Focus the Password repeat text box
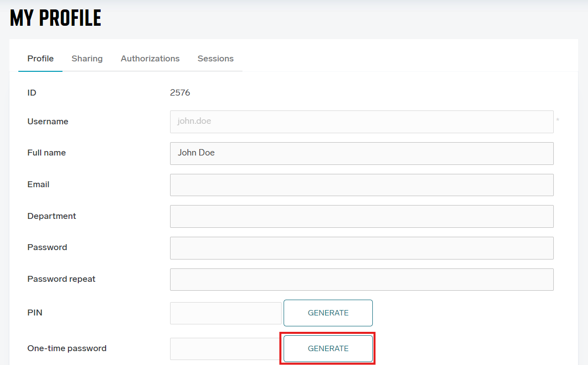Screen dimensions: 588x365 [x=361, y=279]
